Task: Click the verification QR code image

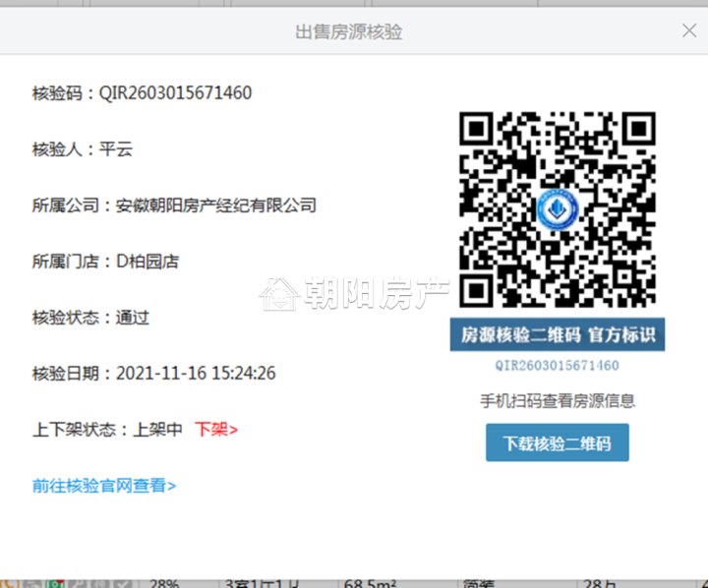Action: click(x=558, y=209)
